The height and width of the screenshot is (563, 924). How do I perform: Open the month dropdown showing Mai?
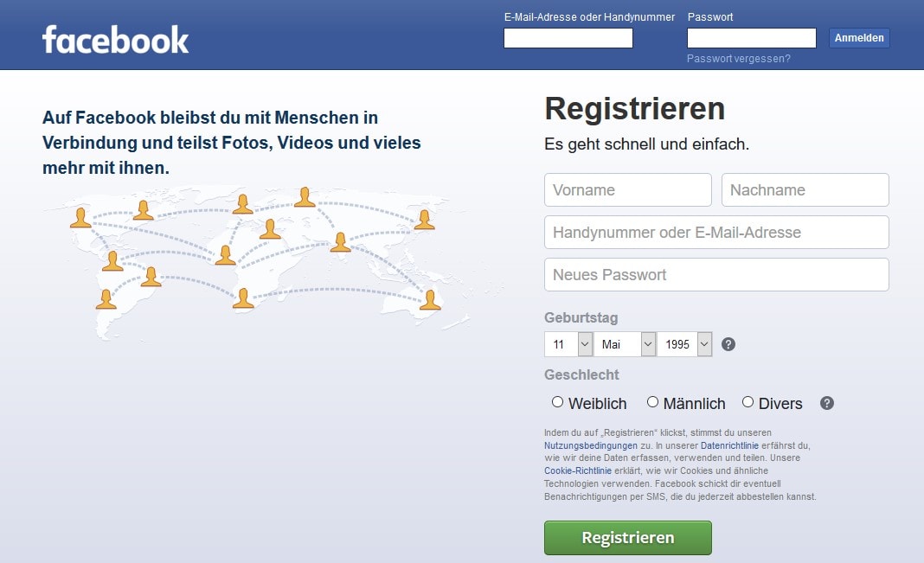625,344
